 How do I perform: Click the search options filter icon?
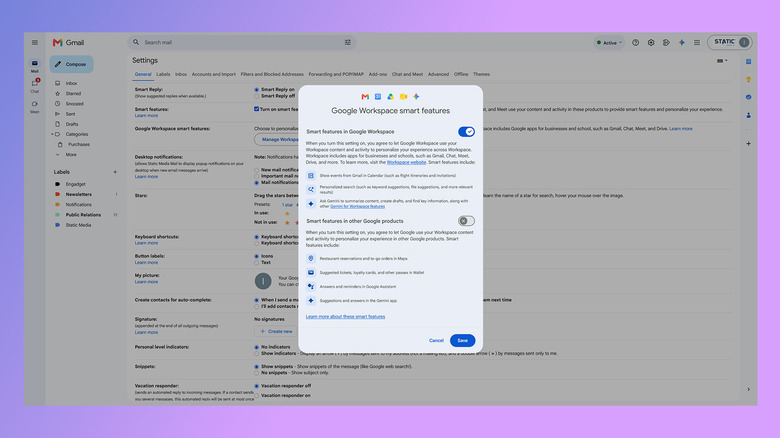click(348, 42)
